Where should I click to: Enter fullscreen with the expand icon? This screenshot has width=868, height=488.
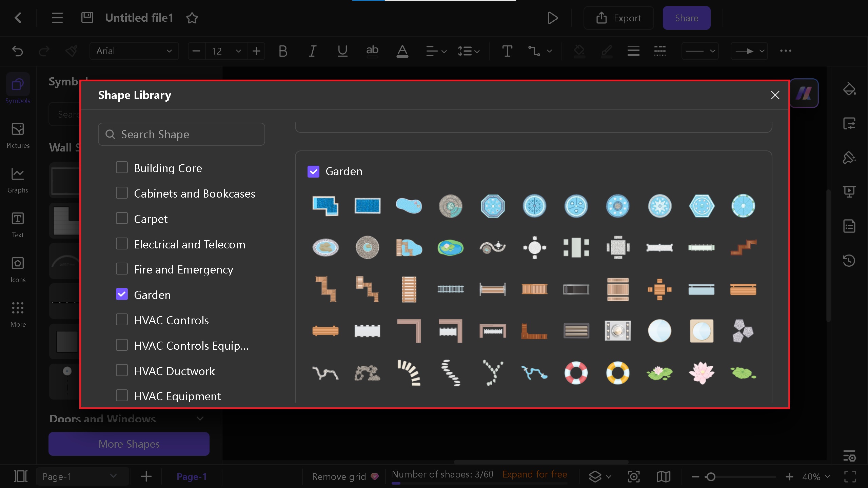coord(850,476)
